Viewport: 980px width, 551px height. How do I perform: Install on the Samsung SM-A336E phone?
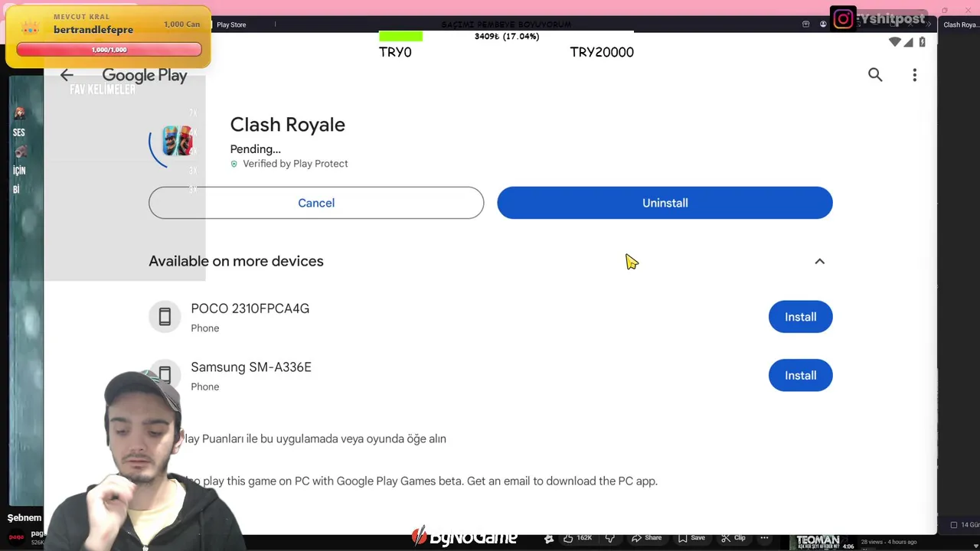pos(800,375)
